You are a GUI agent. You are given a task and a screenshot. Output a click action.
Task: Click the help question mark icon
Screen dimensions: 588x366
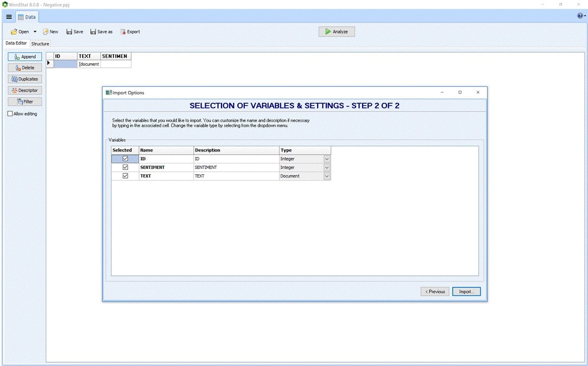click(x=580, y=16)
